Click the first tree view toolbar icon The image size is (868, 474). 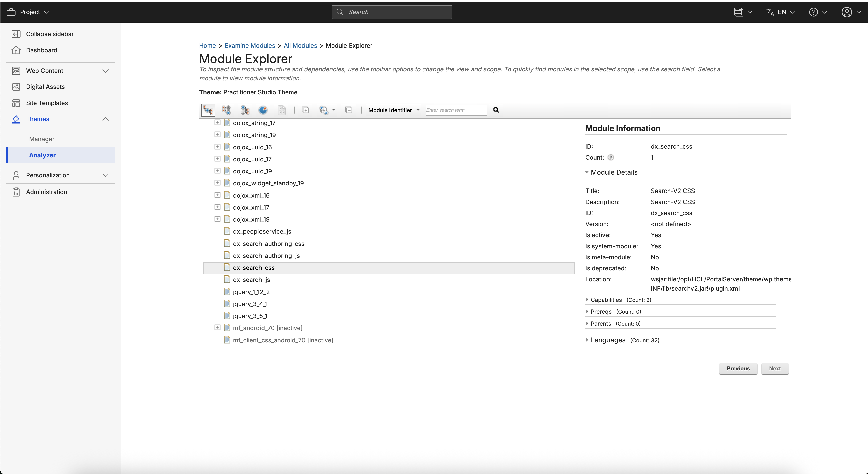tap(208, 110)
